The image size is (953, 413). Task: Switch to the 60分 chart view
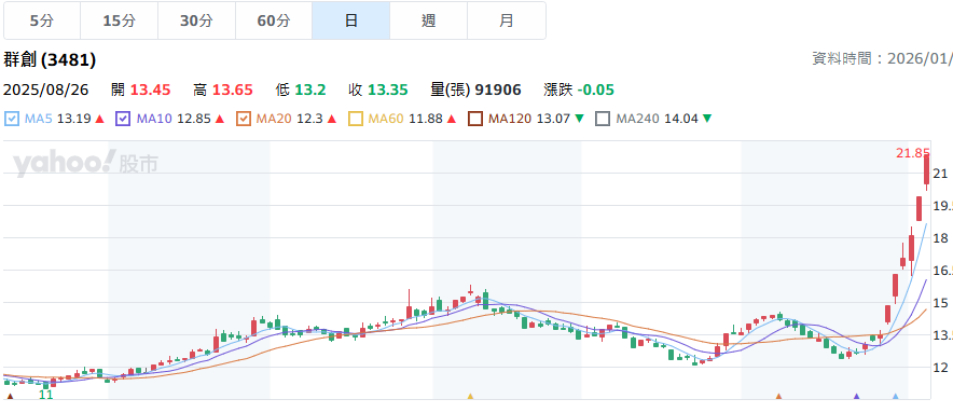(274, 21)
